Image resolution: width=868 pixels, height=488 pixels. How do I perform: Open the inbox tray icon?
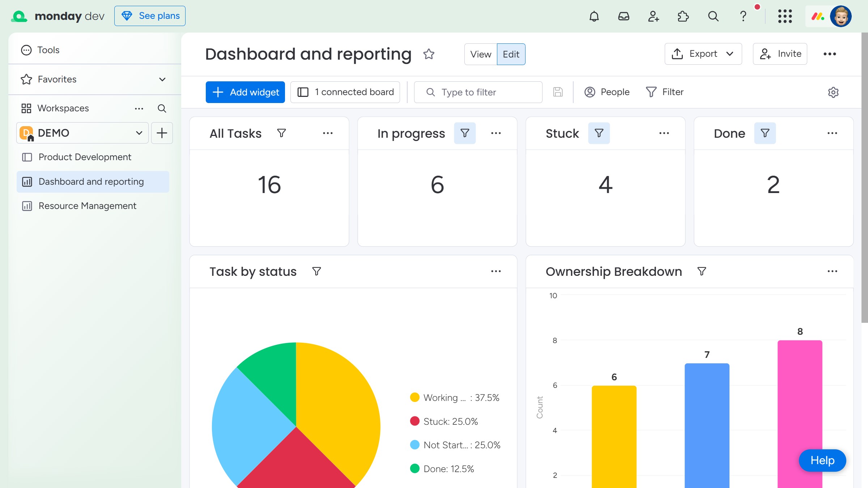(x=624, y=16)
